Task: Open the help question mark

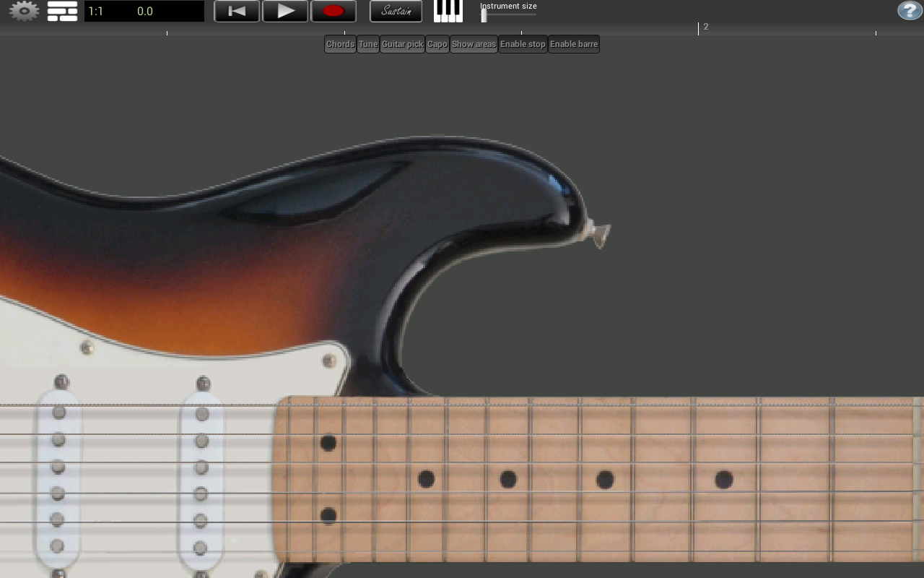Action: [x=908, y=11]
